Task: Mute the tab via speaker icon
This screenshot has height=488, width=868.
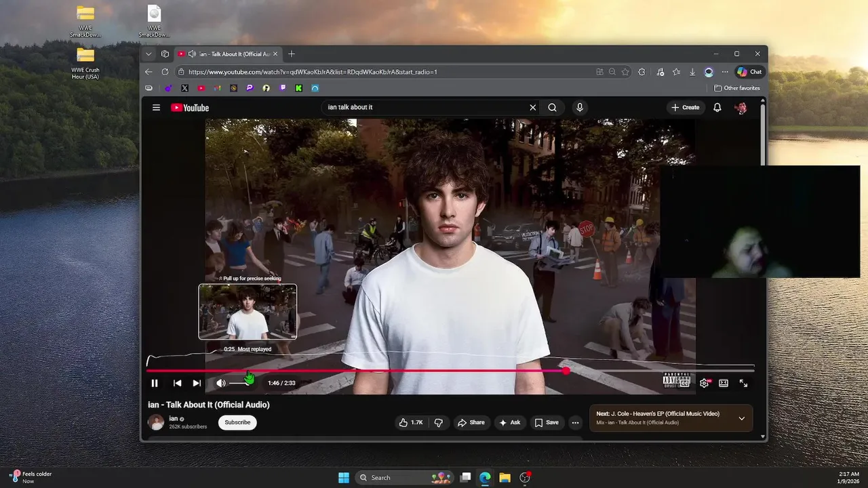Action: pos(192,54)
